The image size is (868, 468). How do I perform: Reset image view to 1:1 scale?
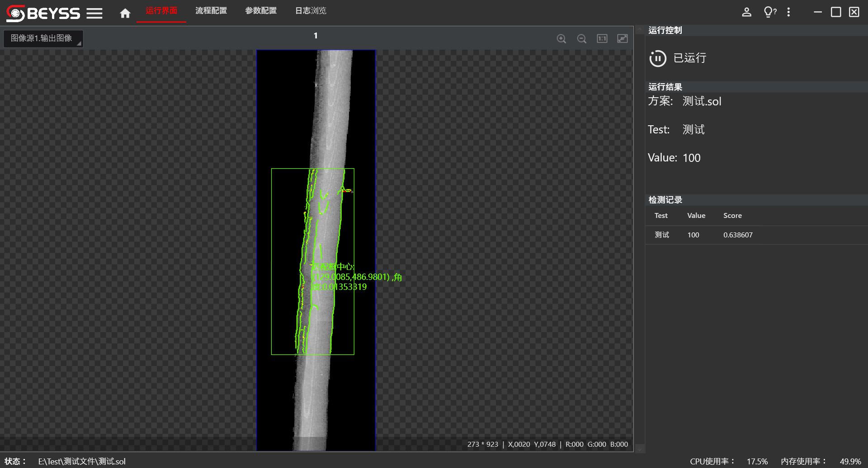(x=602, y=39)
